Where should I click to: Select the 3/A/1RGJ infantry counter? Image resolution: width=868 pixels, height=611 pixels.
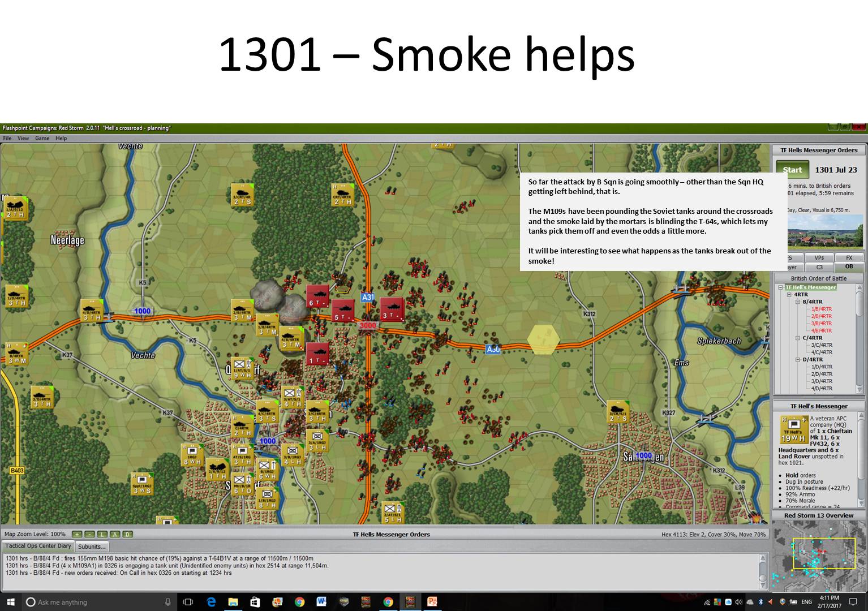[x=317, y=441]
